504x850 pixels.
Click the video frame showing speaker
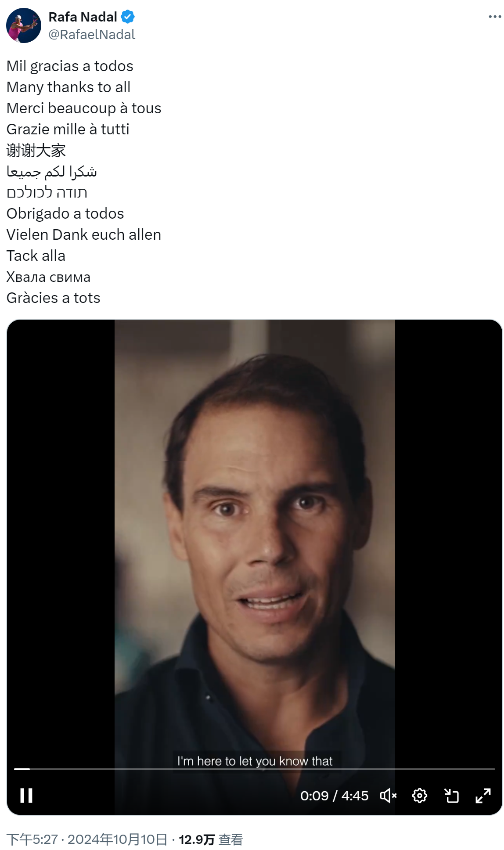coord(255,536)
